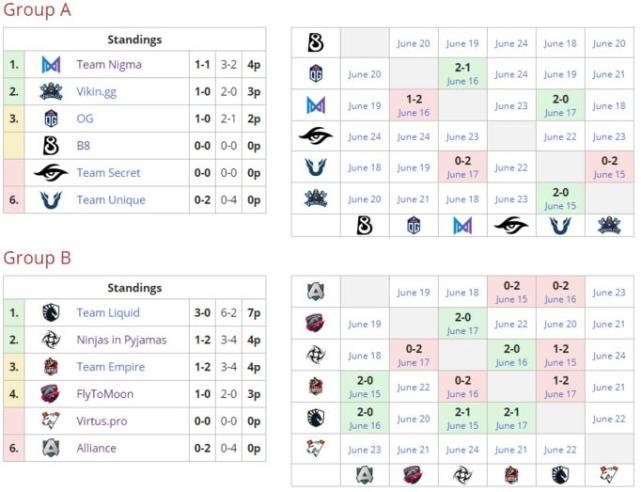
Task: Click B8 logo in Group A standings
Action: tap(51, 146)
